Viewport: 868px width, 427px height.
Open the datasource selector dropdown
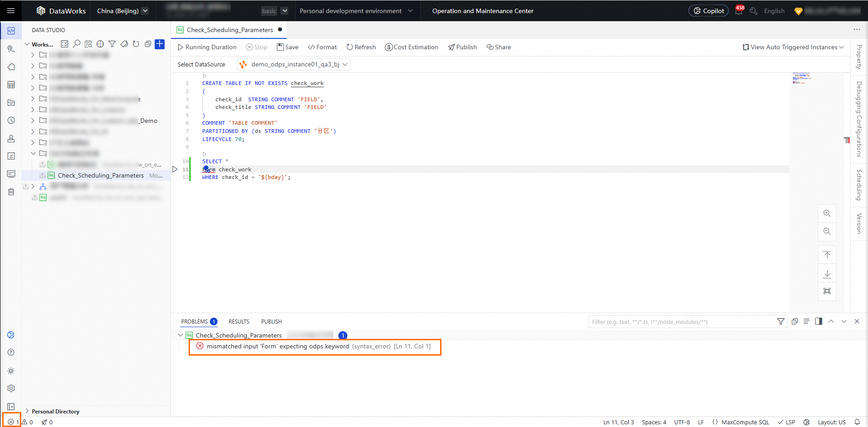coord(294,64)
